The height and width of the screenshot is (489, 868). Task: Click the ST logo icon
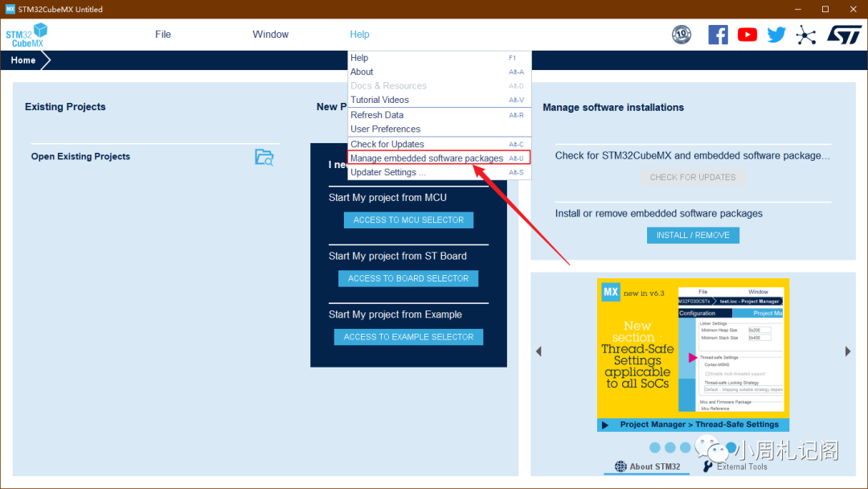(x=844, y=35)
